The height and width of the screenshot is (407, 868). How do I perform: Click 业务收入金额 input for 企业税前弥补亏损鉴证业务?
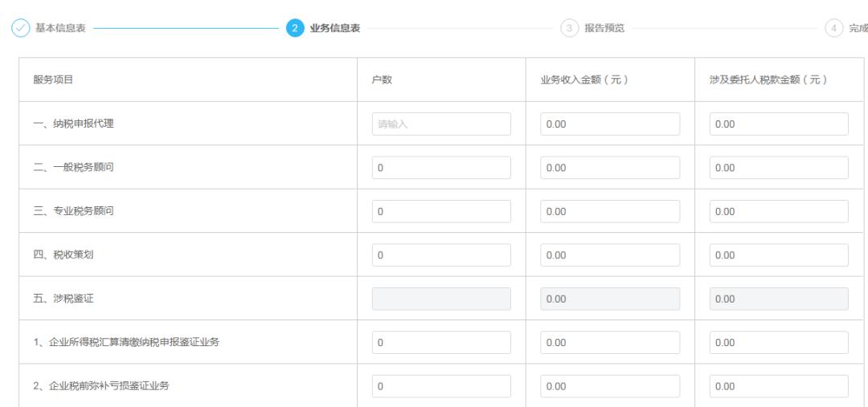pos(610,386)
